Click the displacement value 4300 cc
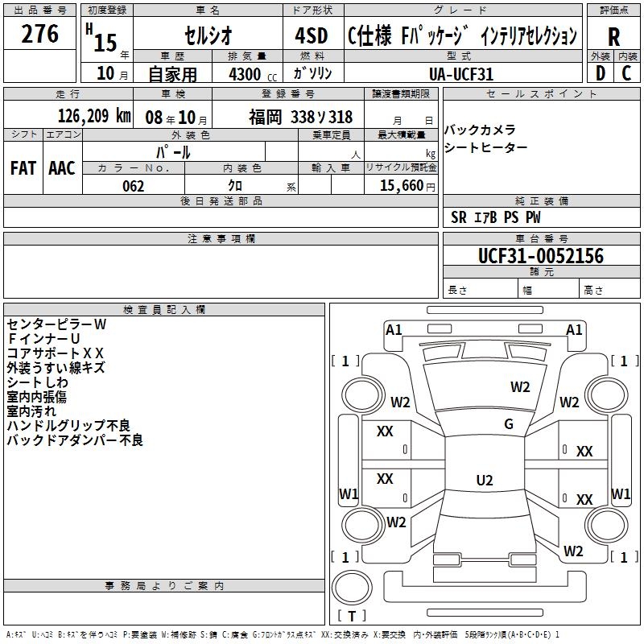Image resolution: width=644 pixels, height=644 pixels. tap(253, 74)
